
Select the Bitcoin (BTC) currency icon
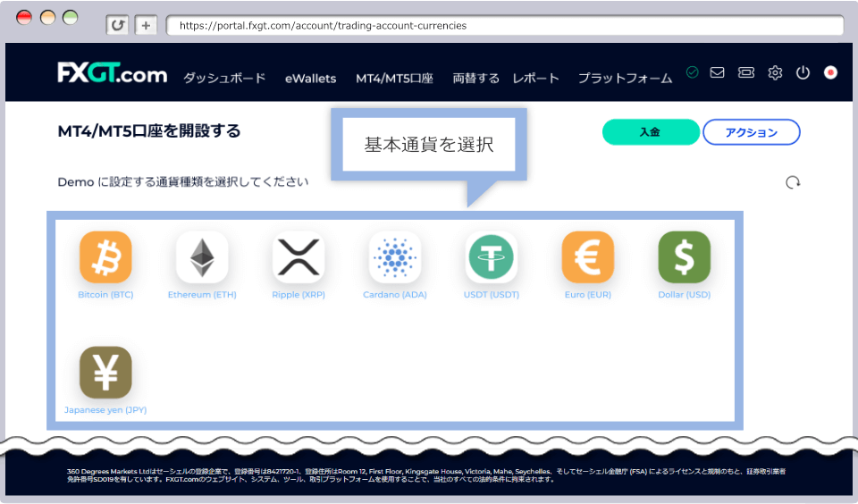pyautogui.click(x=105, y=257)
